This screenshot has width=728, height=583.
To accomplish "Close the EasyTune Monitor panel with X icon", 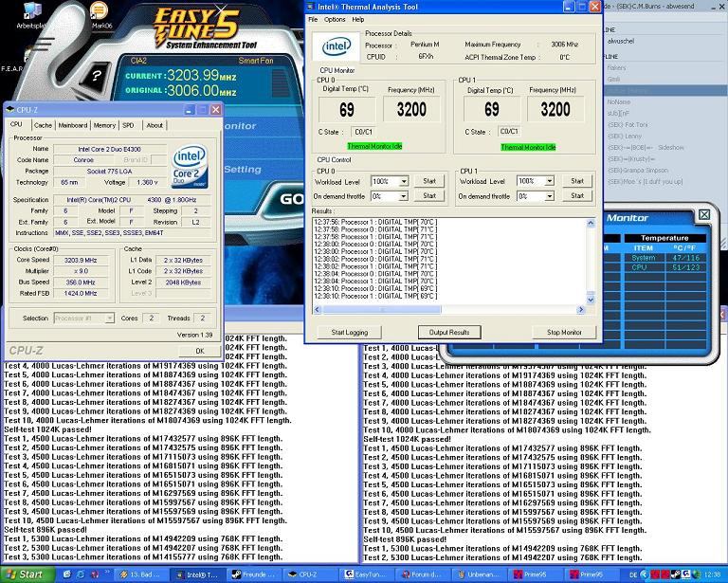I will click(x=704, y=214).
